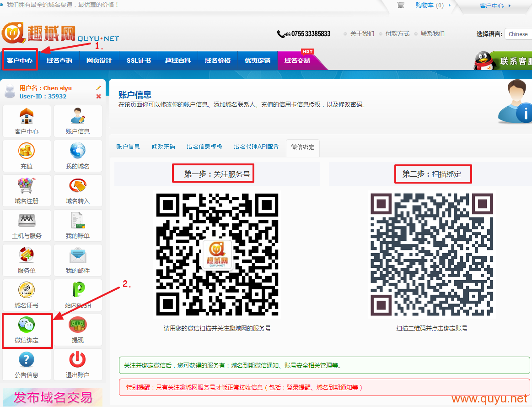This screenshot has width=532, height=407.
Task: Open 趣域百科 in navigation bar
Action: click(178, 60)
